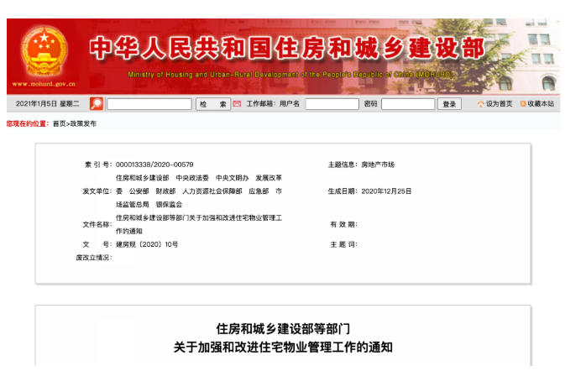This screenshot has height=392, width=565.
Task: Click the English ministry name in the banner
Action: click(x=290, y=75)
